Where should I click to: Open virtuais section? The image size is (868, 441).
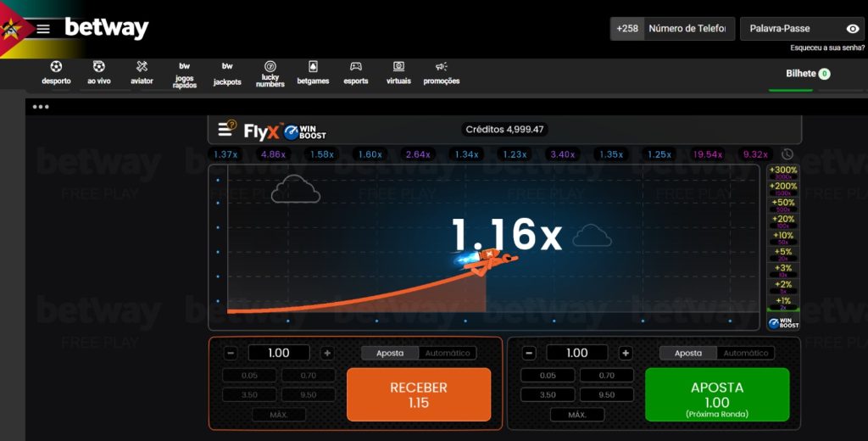[398, 73]
